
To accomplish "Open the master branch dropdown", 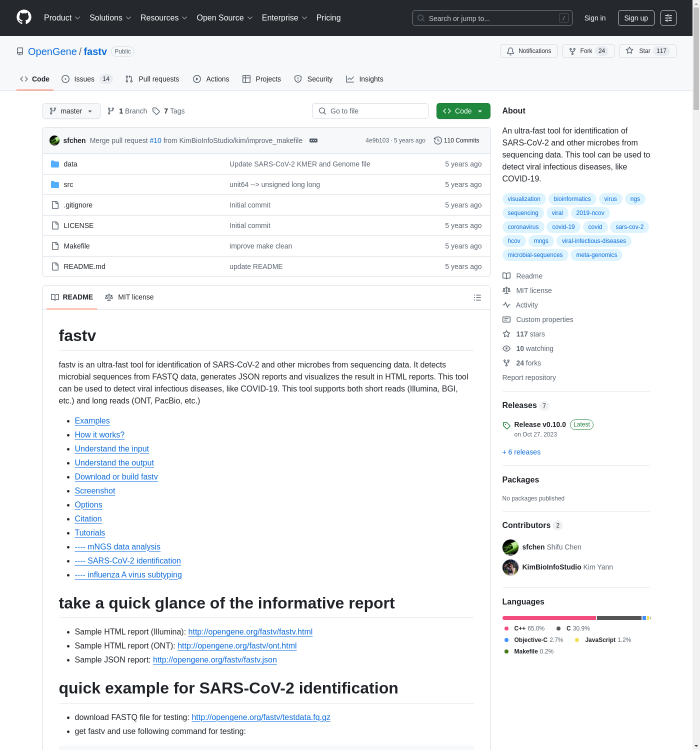I will 71,111.
